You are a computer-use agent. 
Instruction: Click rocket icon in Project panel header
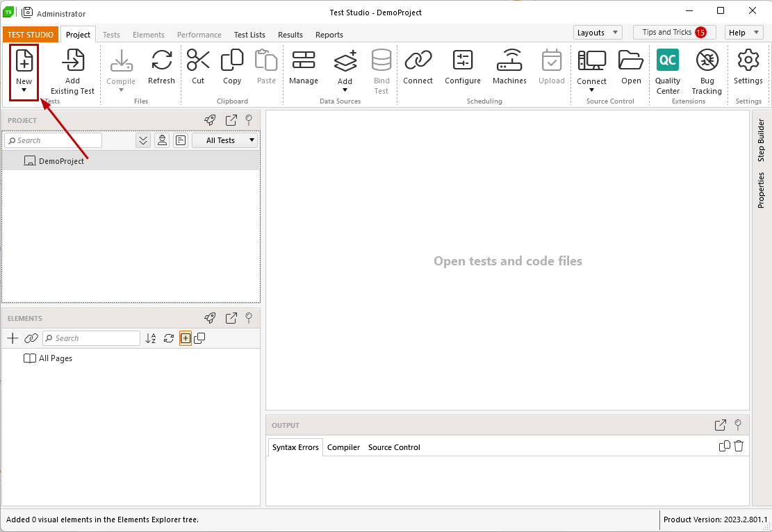click(211, 120)
